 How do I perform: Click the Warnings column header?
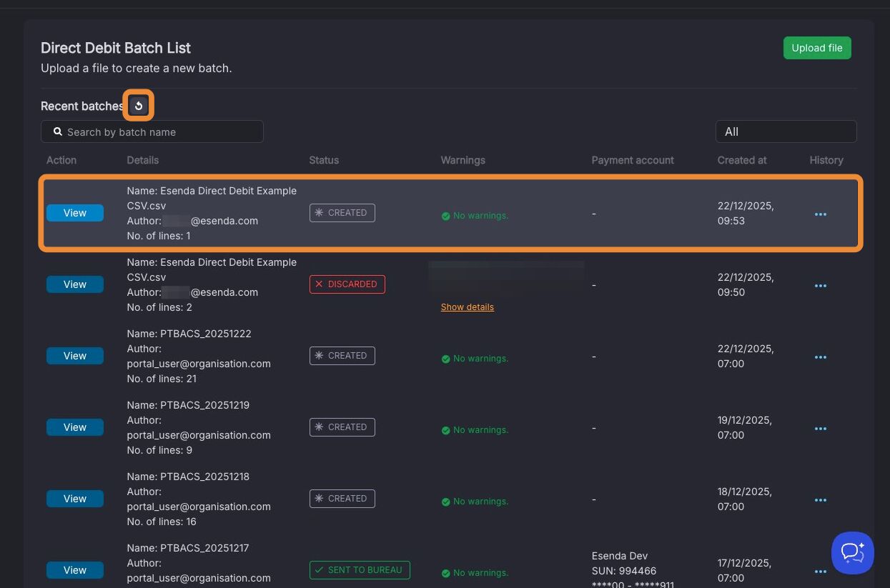coord(463,160)
